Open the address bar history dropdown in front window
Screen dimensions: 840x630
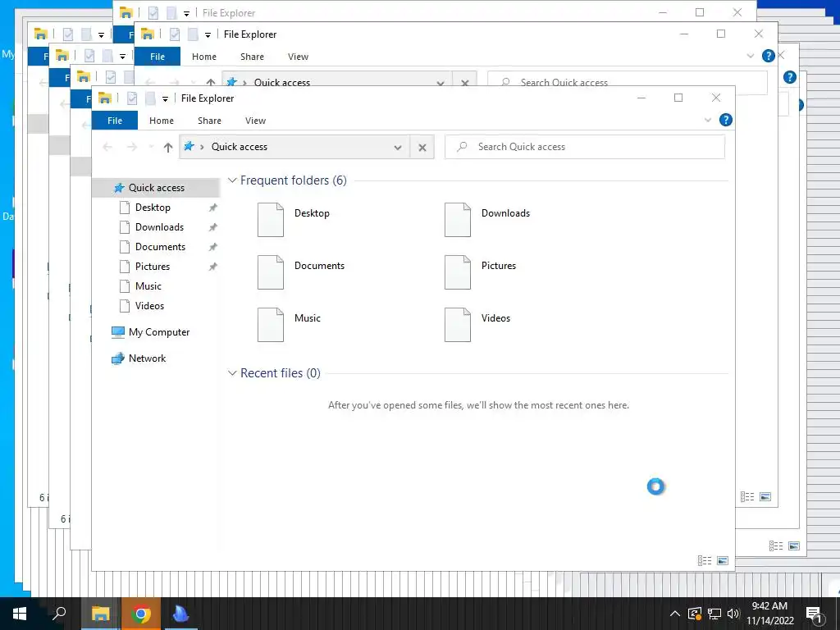point(398,148)
